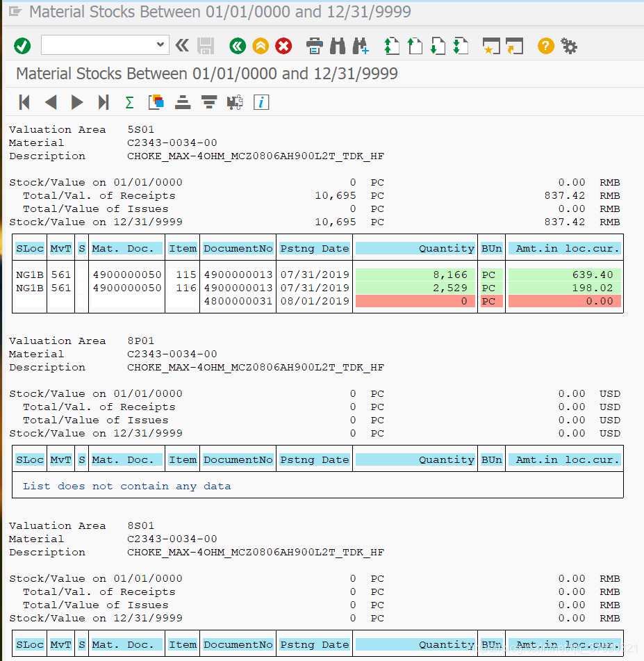
Task: Click the green Back arrow icon
Action: (x=237, y=46)
